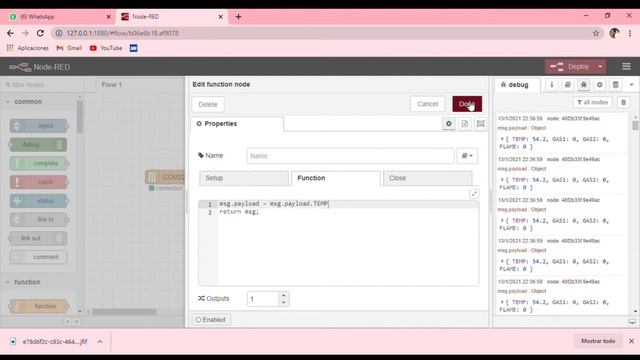This screenshot has width=640, height=360.
Task: Decrease the Outputs count
Action: pos(283,302)
